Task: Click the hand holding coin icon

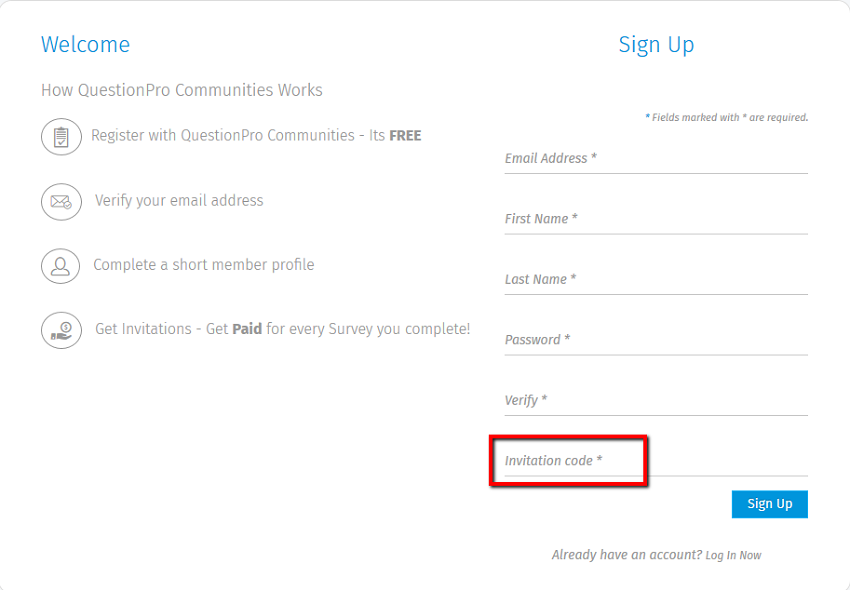Action: pos(61,330)
